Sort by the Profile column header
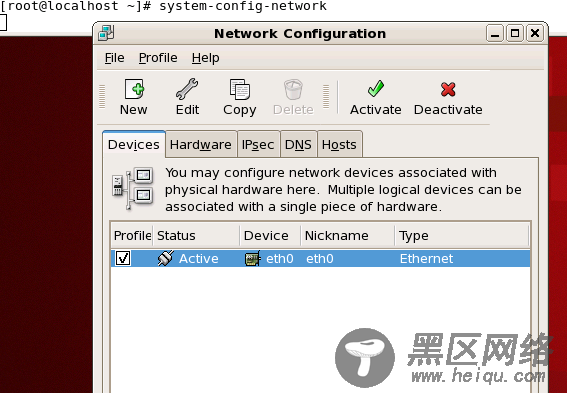 point(132,236)
